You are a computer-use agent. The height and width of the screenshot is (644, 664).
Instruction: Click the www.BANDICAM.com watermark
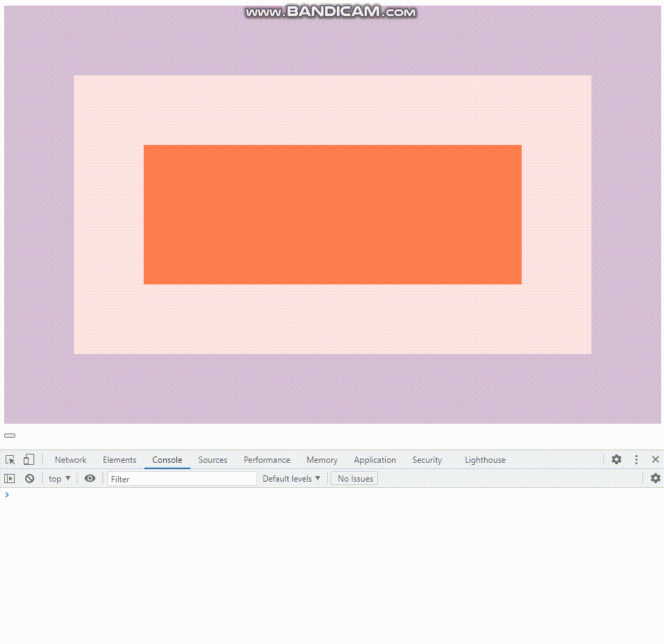[x=331, y=11]
